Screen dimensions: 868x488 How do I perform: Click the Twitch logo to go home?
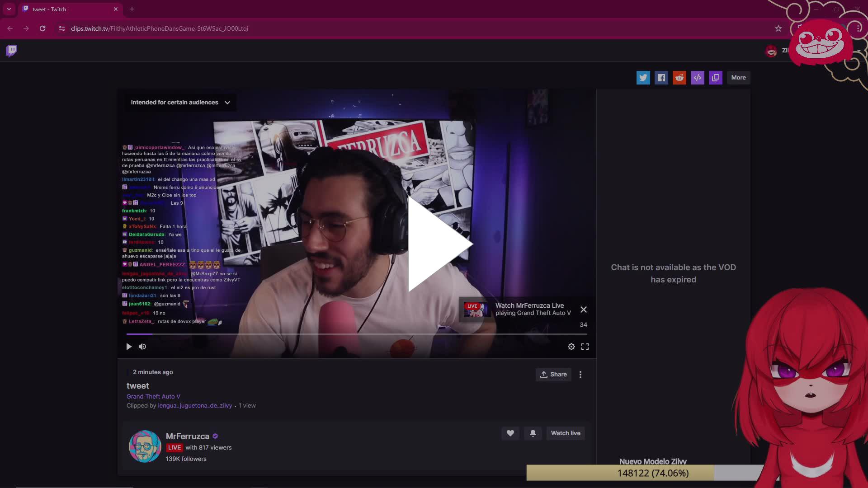(10, 50)
